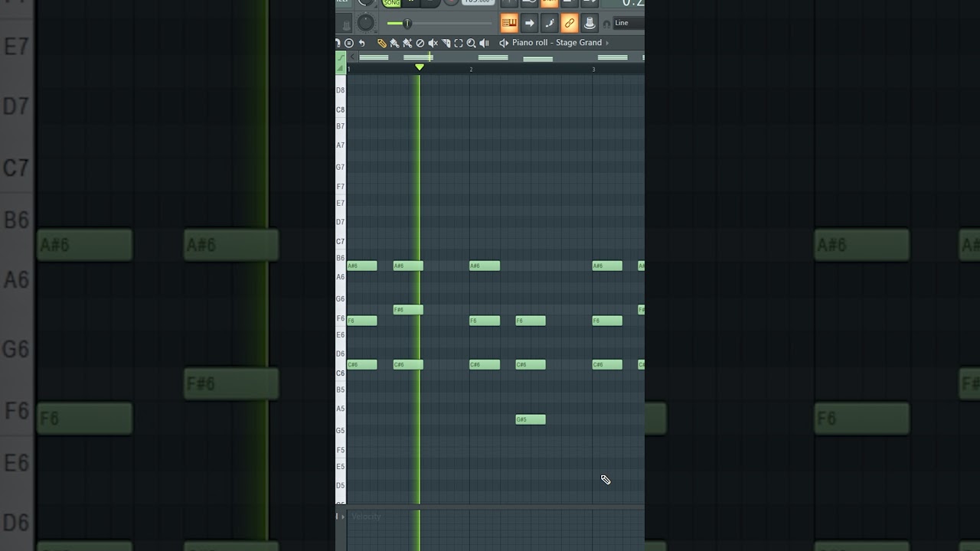Toggle the step editing footprint button
Image resolution: width=980 pixels, height=551 pixels.
click(550, 23)
